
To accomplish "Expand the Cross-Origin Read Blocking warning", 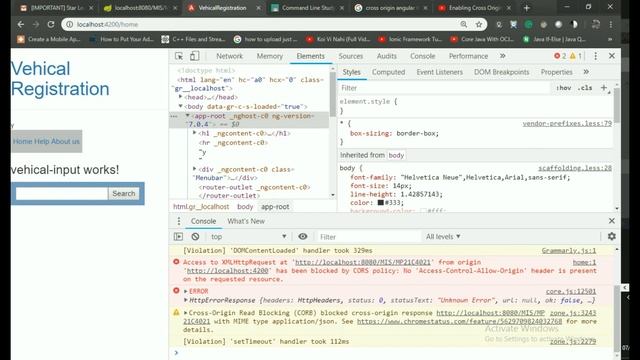I will pyautogui.click(x=186, y=313).
